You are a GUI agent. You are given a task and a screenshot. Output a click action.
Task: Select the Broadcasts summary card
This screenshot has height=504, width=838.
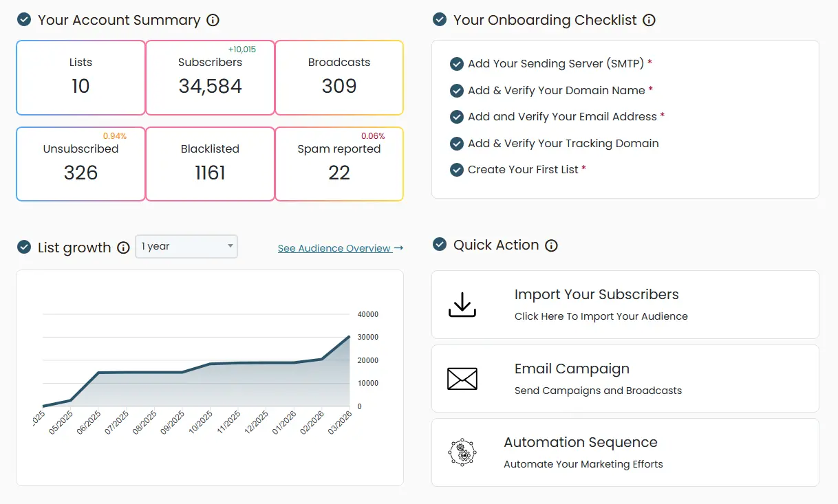coord(339,78)
